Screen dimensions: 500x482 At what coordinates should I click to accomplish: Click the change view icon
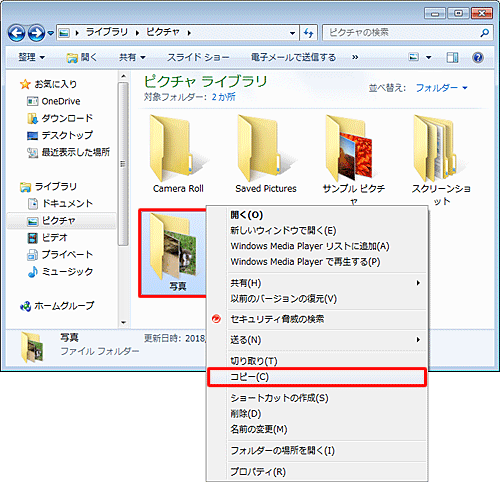[414, 57]
